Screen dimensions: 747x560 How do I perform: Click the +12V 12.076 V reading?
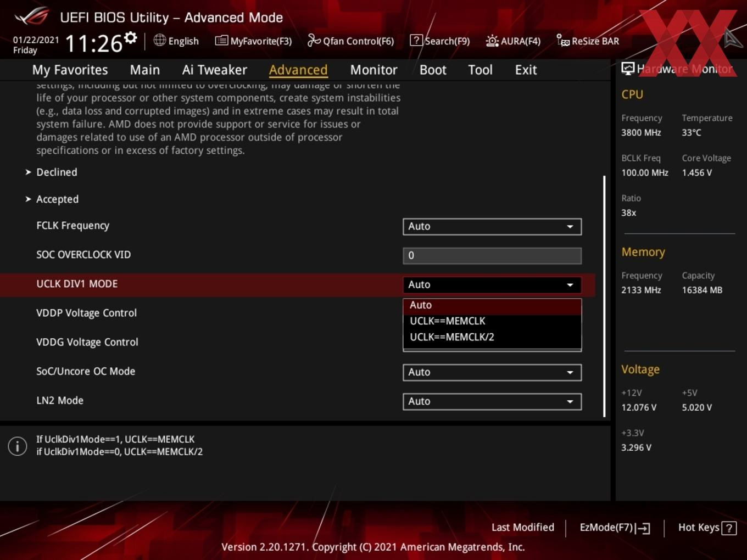coord(639,407)
